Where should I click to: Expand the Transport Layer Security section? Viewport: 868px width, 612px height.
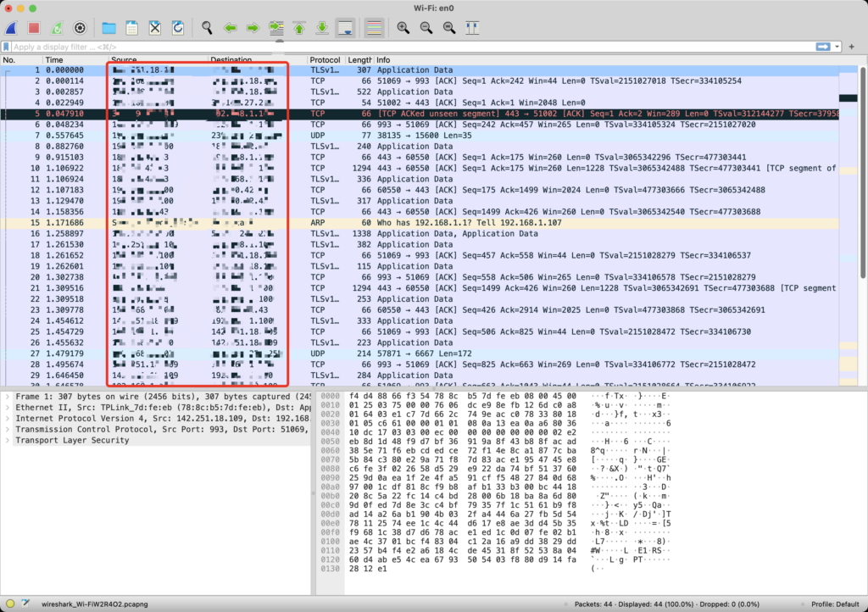[8, 440]
